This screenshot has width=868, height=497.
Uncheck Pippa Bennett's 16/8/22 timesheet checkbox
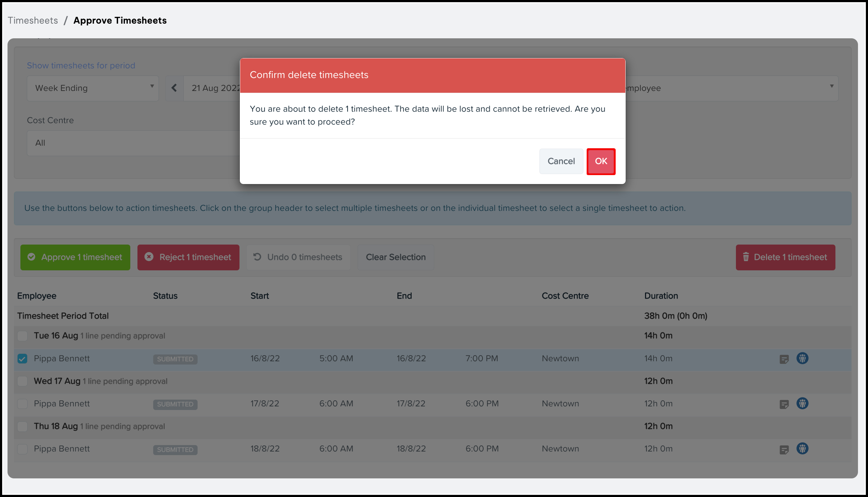[x=23, y=358]
